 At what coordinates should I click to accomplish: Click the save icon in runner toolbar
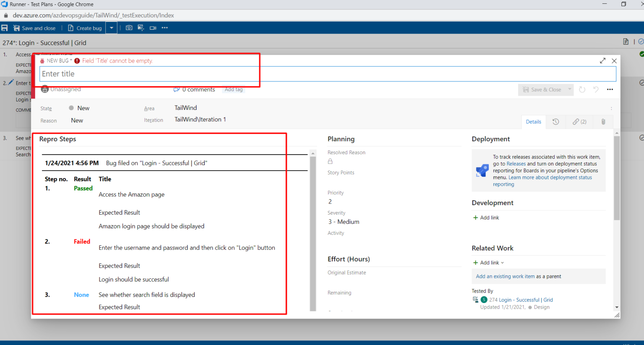point(5,28)
